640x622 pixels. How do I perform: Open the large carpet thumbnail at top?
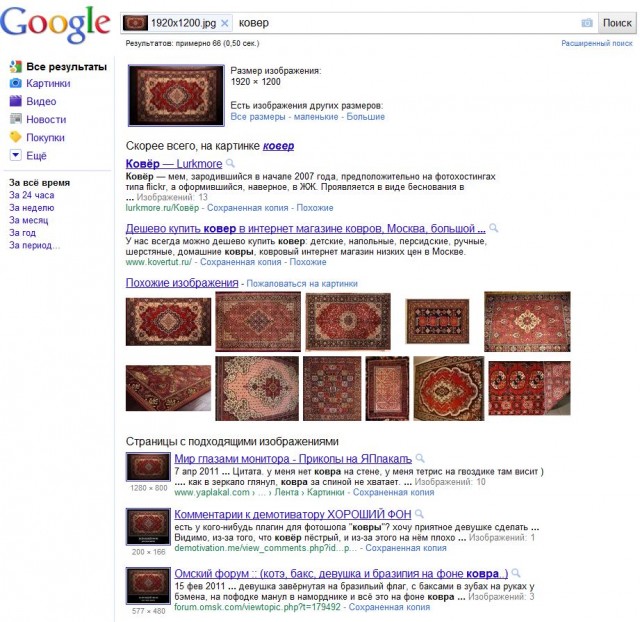coord(176,95)
